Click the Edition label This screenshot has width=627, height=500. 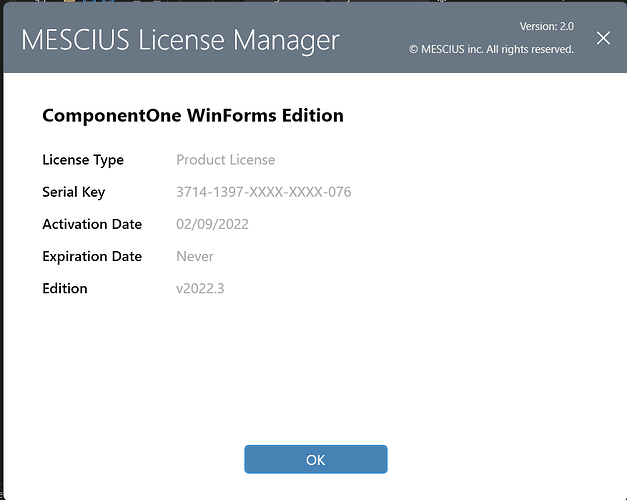click(x=65, y=288)
